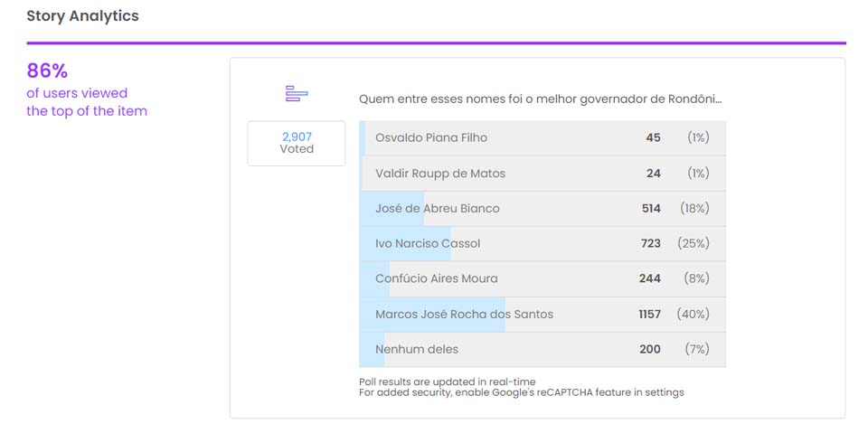Image resolution: width=868 pixels, height=424 pixels.
Task: Click the 86% viewed statistic
Action: pos(47,71)
